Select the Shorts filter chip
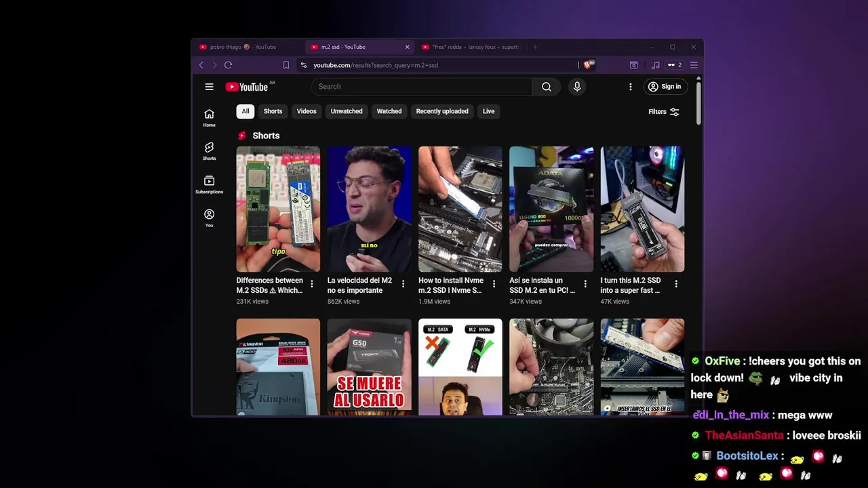868x488 pixels. pos(273,111)
